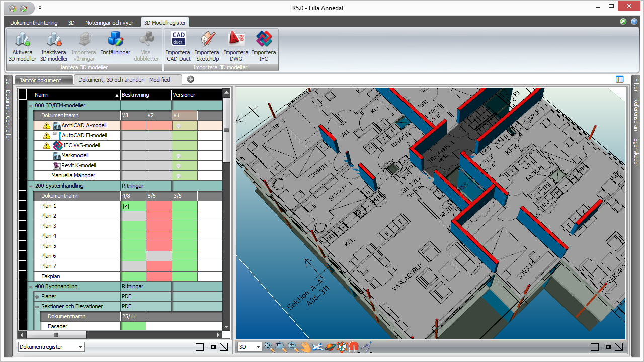Switch to the Dokumenthantering ribbon tab

tap(34, 23)
